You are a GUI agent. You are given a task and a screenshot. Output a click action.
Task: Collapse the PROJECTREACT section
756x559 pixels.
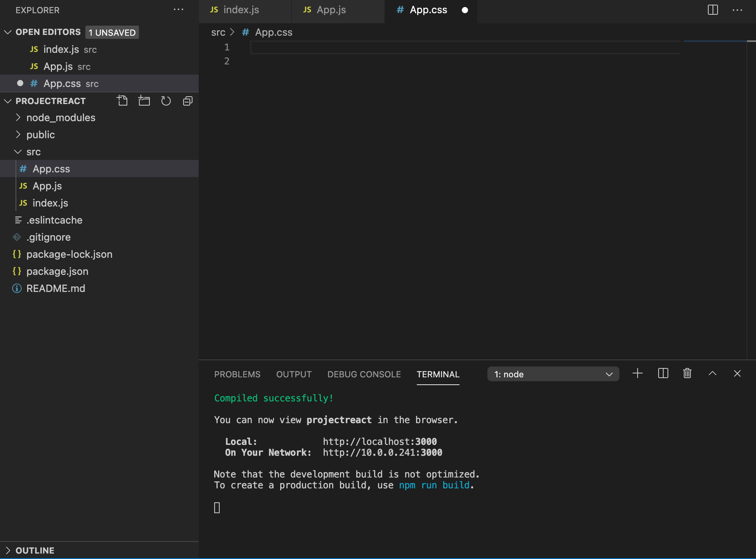[x=7, y=101]
